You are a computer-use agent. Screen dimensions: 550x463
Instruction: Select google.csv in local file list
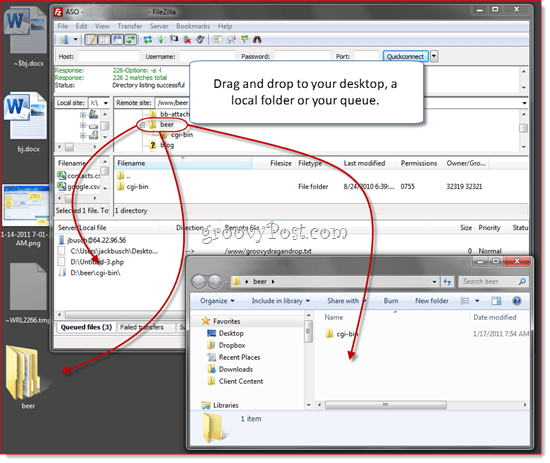(x=79, y=187)
